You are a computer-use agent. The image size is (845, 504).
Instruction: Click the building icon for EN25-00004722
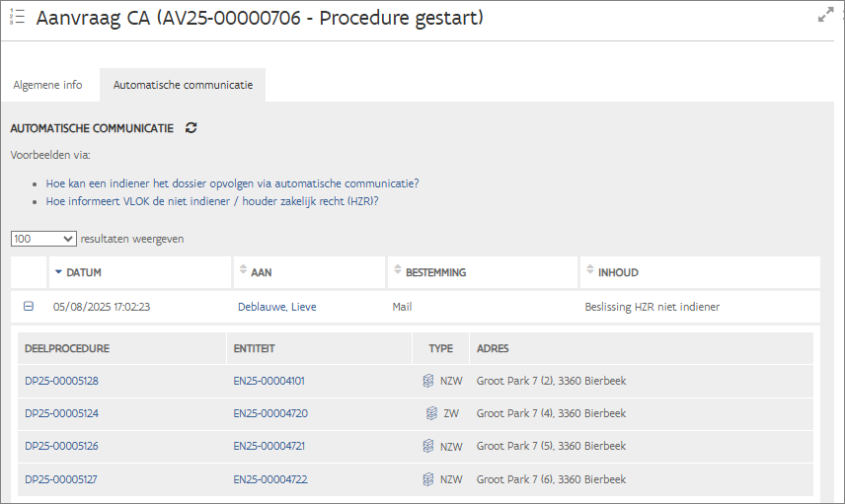[x=428, y=479]
